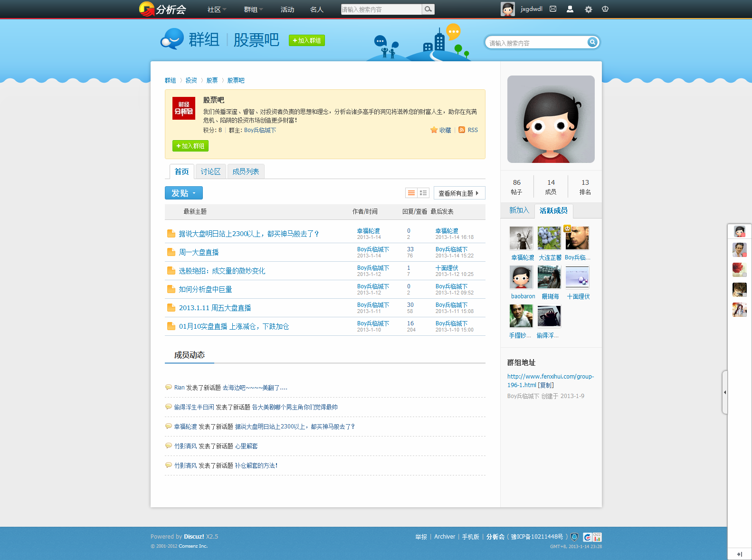Open activity link 补仓解套的方法
752x560 pixels.
click(x=257, y=465)
